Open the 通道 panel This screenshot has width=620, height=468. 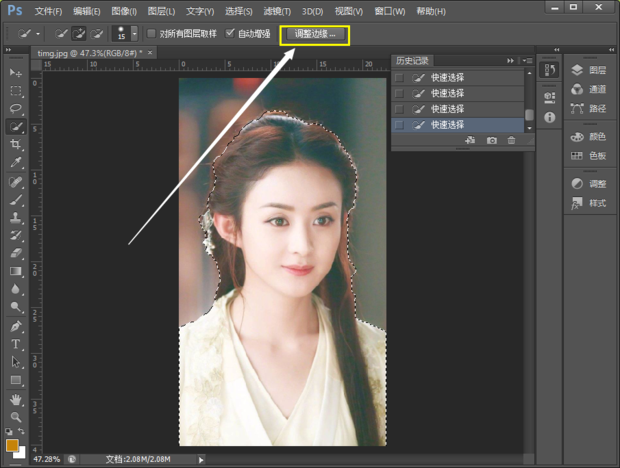click(x=588, y=89)
